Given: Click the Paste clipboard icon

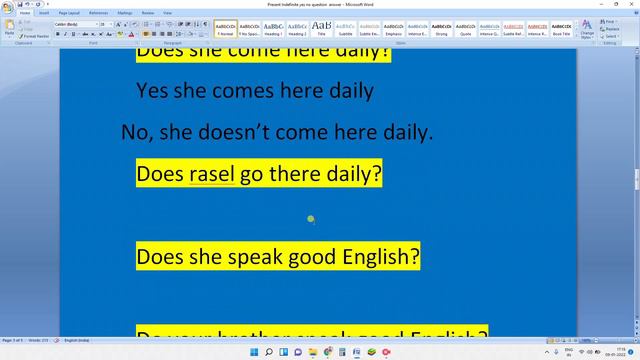Looking at the screenshot, I should click(9, 25).
